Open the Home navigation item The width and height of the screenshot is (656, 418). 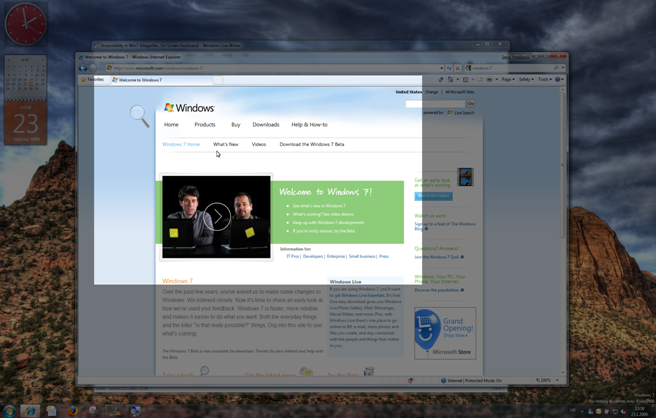(x=171, y=125)
